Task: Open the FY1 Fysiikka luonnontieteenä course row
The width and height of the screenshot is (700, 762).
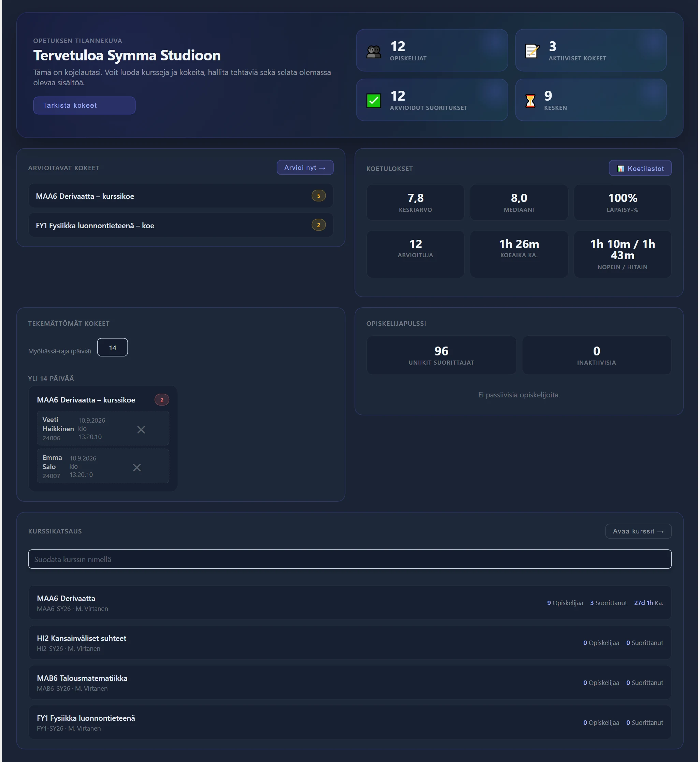Action: pyautogui.click(x=350, y=722)
